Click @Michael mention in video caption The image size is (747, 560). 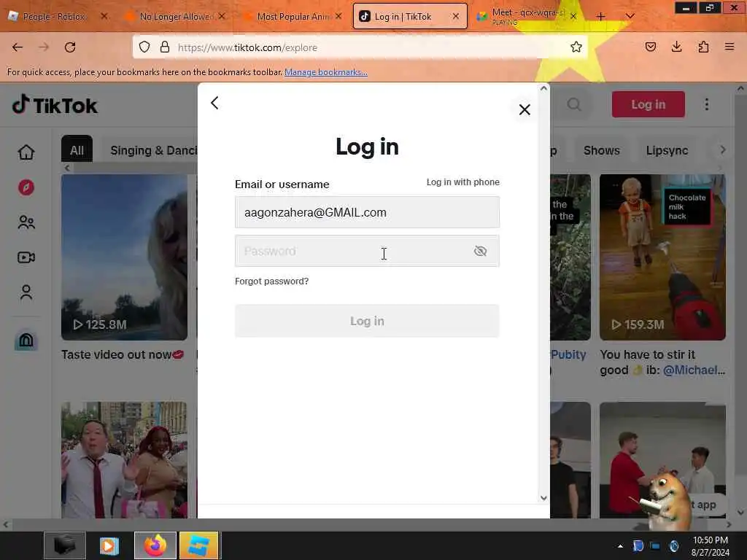[694, 370]
